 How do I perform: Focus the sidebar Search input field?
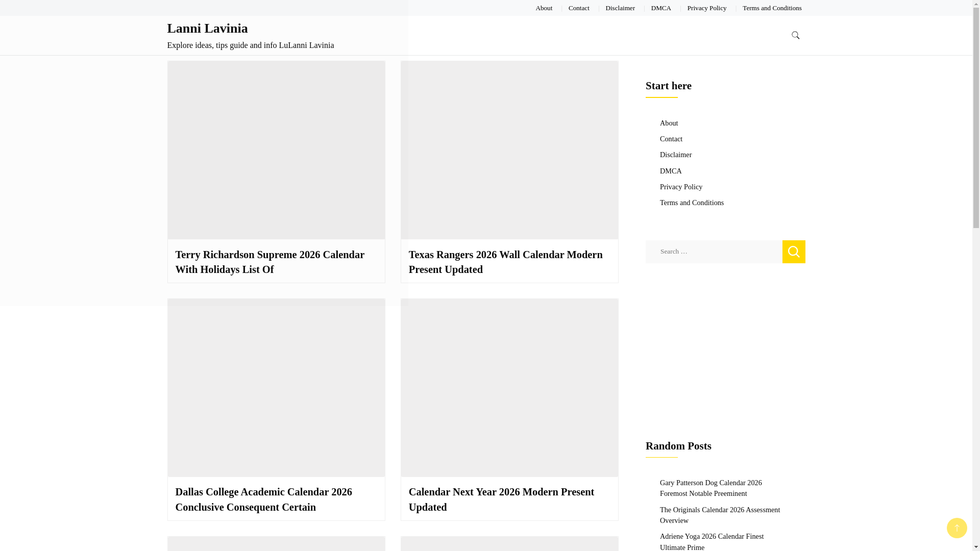(x=714, y=252)
